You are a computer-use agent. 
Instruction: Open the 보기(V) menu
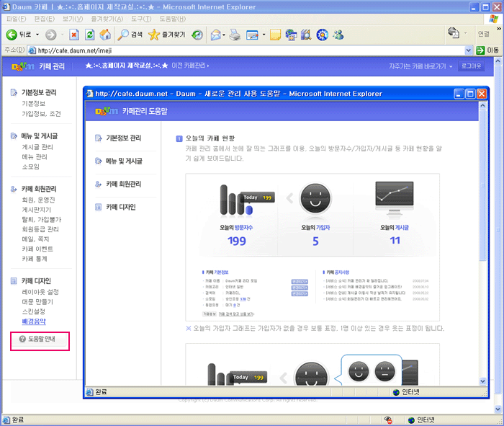tap(73, 19)
